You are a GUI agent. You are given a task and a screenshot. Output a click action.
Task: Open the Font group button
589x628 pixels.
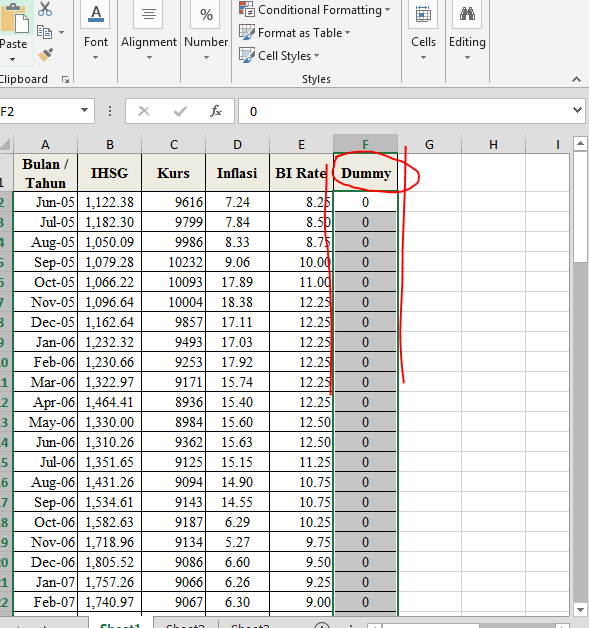96,31
